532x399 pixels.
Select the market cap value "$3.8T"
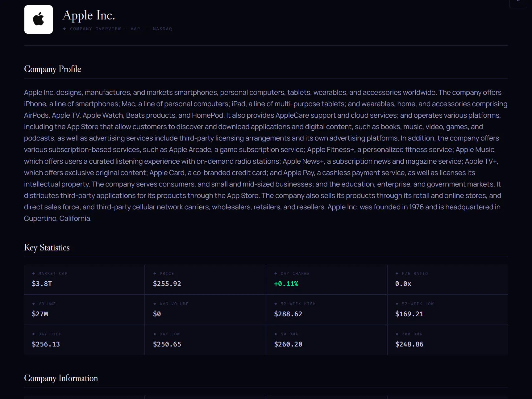(x=42, y=284)
